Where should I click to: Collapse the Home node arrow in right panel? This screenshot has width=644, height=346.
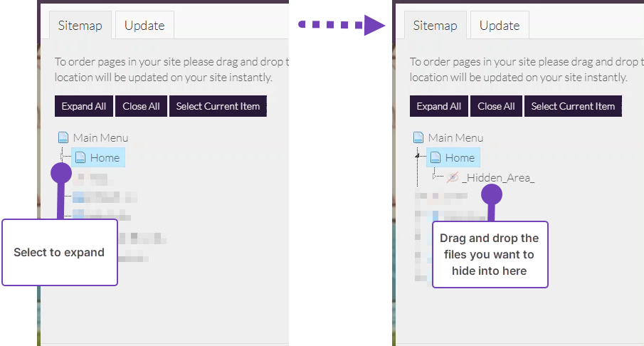coord(418,154)
